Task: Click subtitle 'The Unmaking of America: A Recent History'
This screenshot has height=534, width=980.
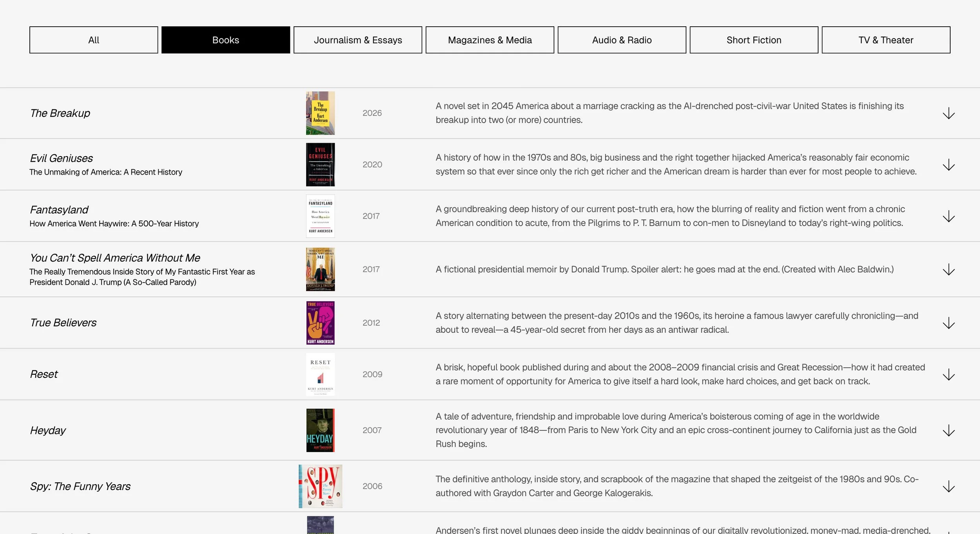Action: (x=106, y=172)
